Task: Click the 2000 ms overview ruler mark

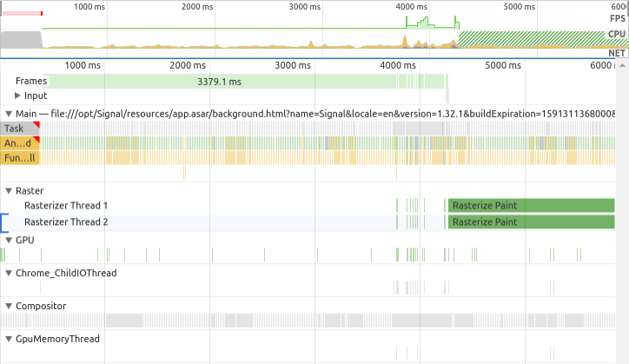Action: tap(197, 7)
